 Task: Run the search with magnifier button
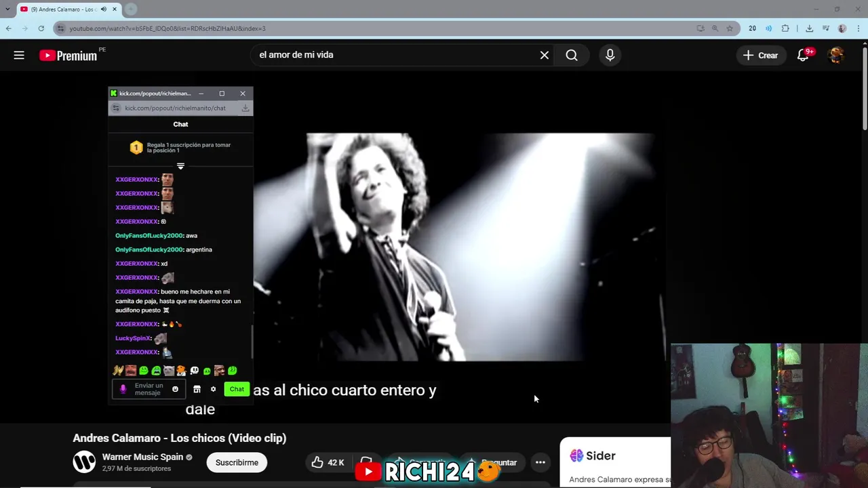572,55
